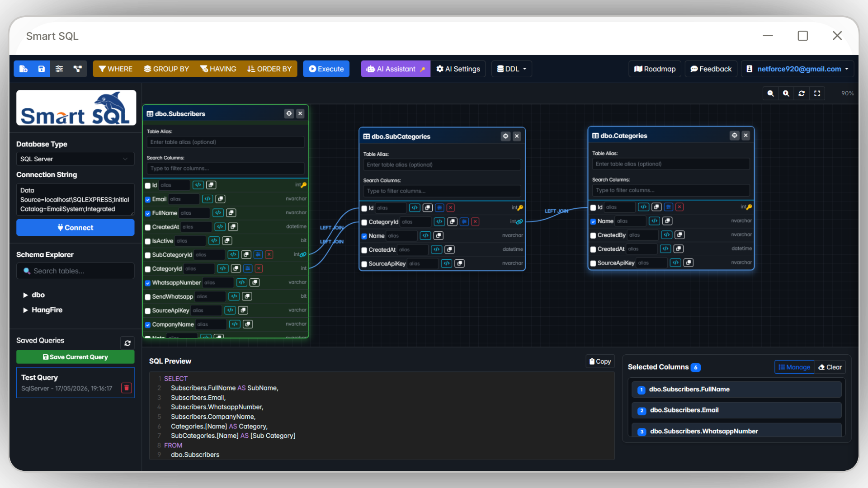Click the code icon on Subscribers Email row

(207, 199)
